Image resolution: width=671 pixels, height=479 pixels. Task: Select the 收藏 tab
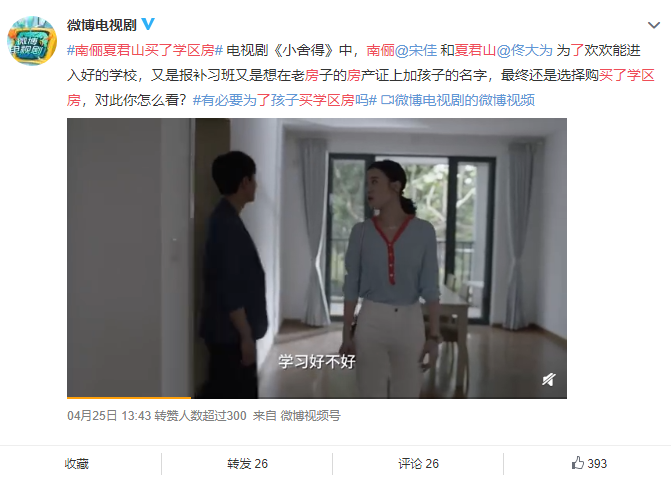[77, 464]
